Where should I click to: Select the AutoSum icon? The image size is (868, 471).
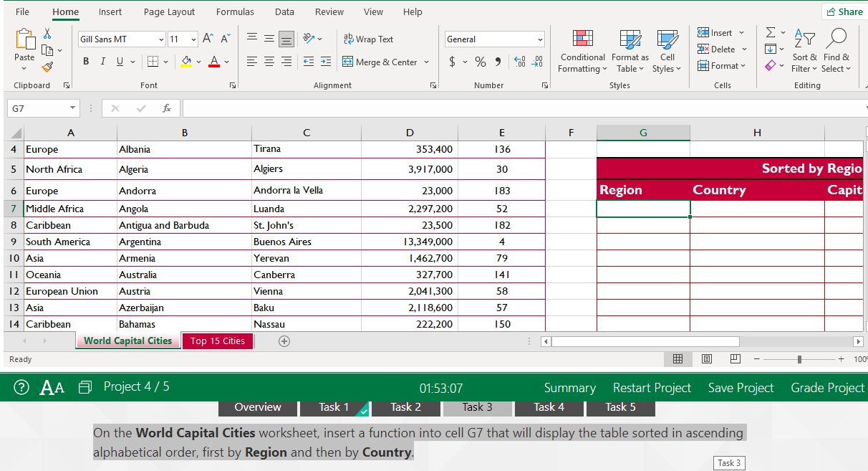[772, 32]
